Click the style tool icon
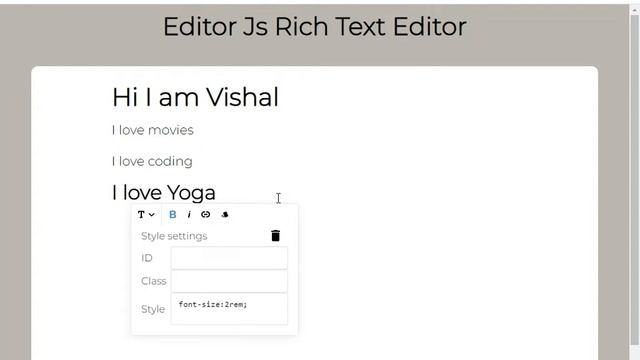The height and width of the screenshot is (360, 640). pyautogui.click(x=225, y=215)
